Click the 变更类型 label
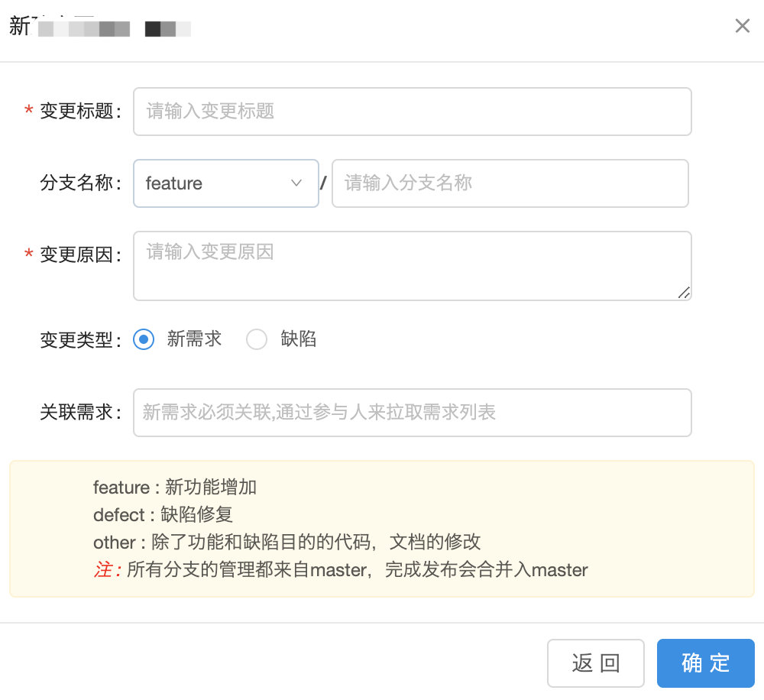The height and width of the screenshot is (700, 764). (79, 340)
